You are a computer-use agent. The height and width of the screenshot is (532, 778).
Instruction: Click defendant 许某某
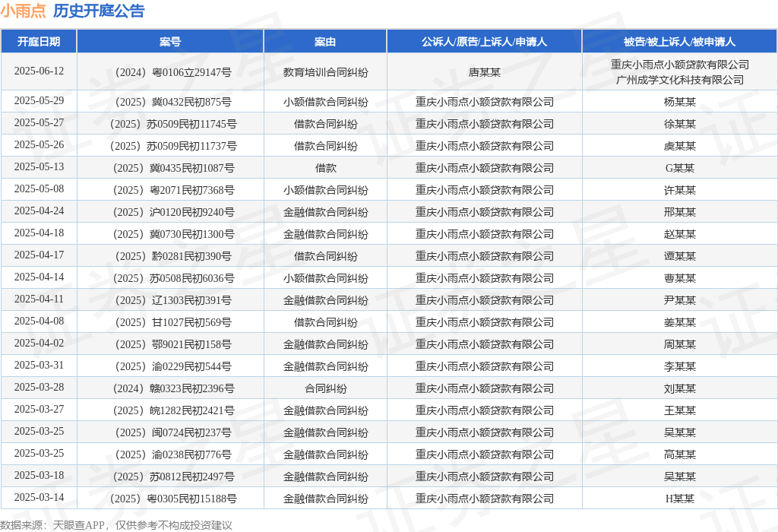[x=680, y=191]
